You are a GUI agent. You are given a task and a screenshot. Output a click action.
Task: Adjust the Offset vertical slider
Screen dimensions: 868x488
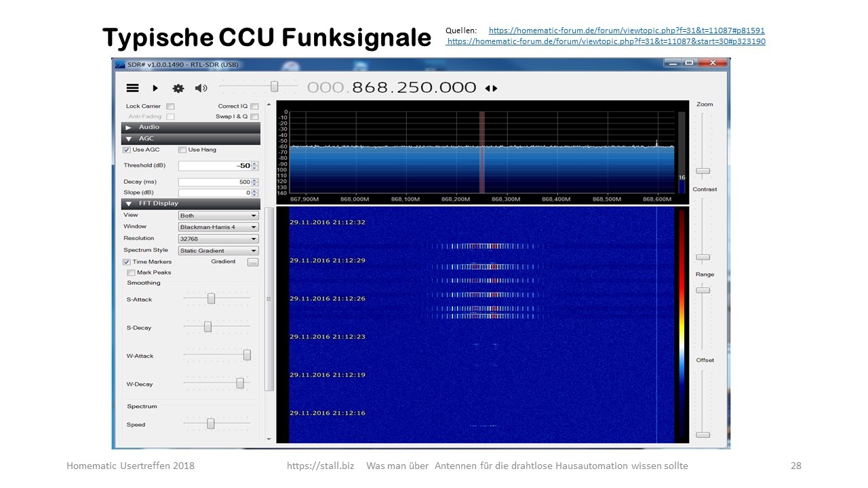703,434
